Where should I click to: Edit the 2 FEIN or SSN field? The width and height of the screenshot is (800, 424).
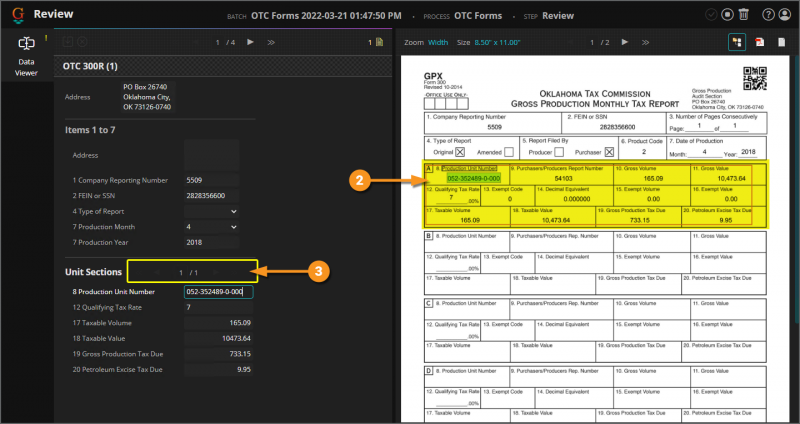pos(211,195)
